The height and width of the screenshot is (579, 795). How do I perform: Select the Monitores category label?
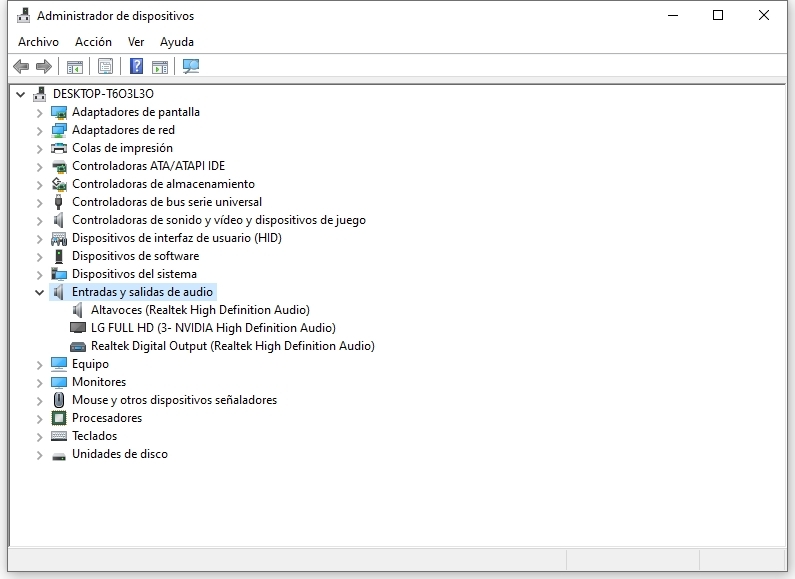pos(99,382)
